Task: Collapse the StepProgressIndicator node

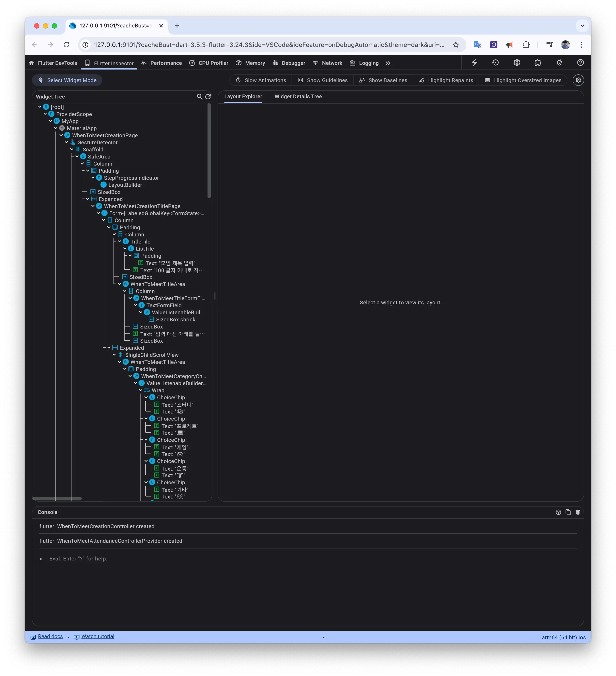Action: click(93, 177)
